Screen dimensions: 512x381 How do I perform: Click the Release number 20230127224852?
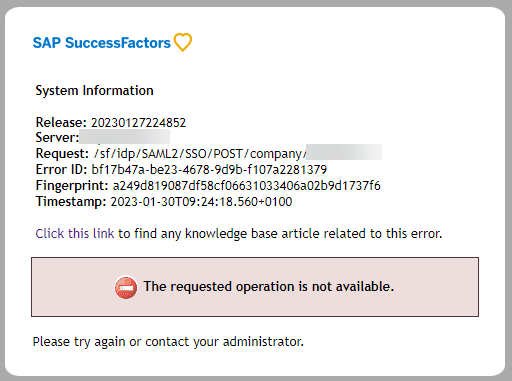coord(138,123)
